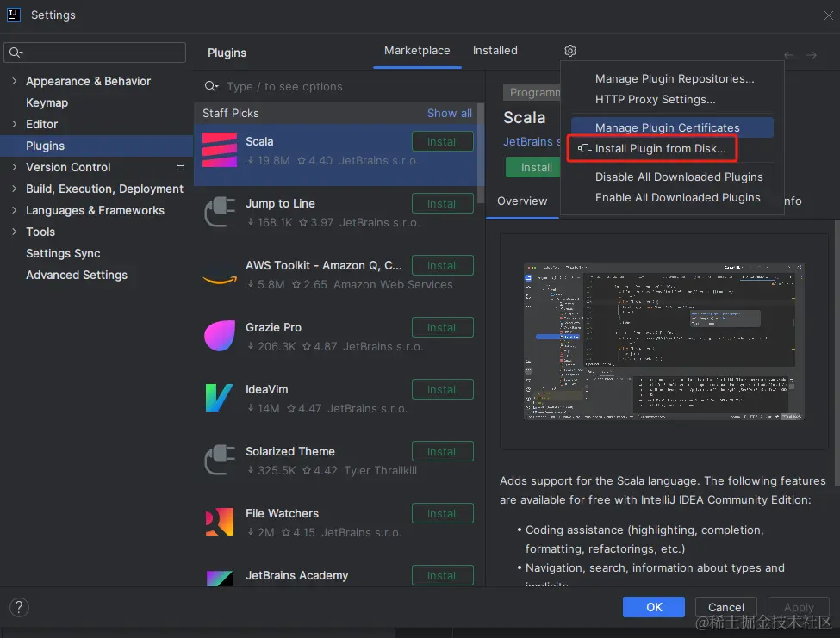The height and width of the screenshot is (638, 840).
Task: Expand the Version Control node
Action: click(x=15, y=167)
